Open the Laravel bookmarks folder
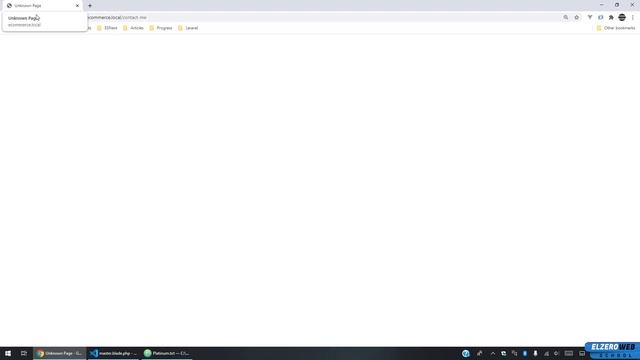 (x=188, y=28)
